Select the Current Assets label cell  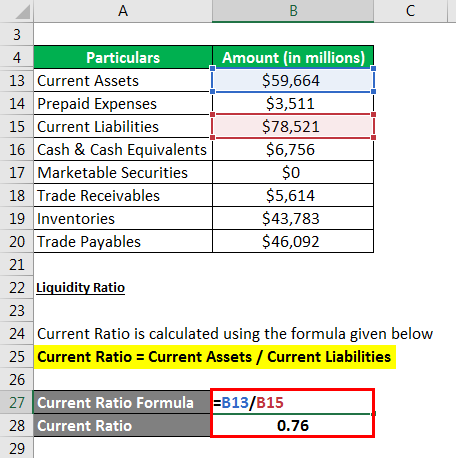[123, 80]
